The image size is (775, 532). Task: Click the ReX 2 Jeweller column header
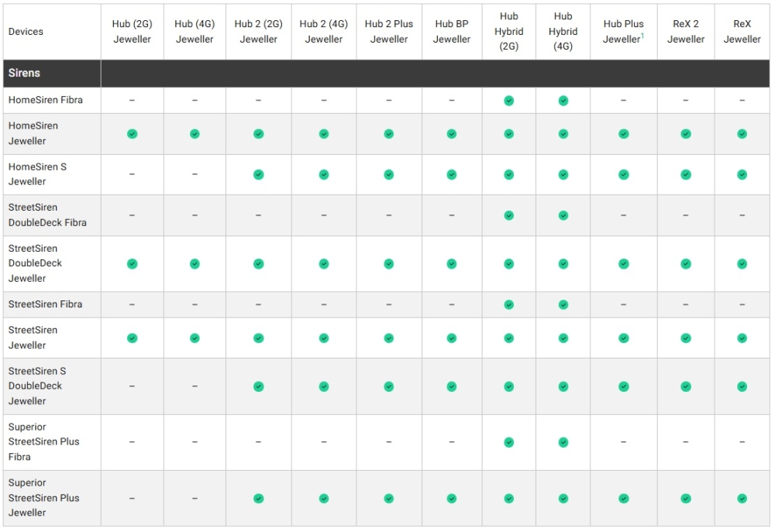[x=685, y=32]
